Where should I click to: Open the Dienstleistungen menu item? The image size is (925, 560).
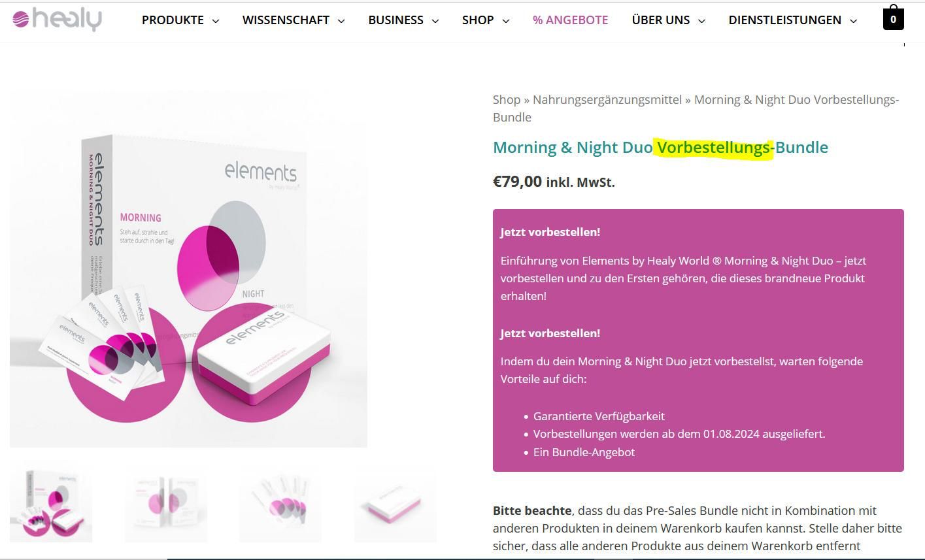785,20
